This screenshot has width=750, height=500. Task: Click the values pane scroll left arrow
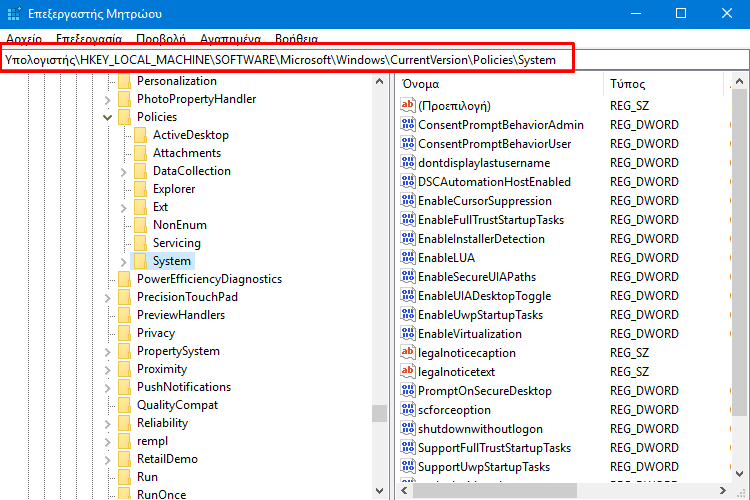(x=404, y=490)
